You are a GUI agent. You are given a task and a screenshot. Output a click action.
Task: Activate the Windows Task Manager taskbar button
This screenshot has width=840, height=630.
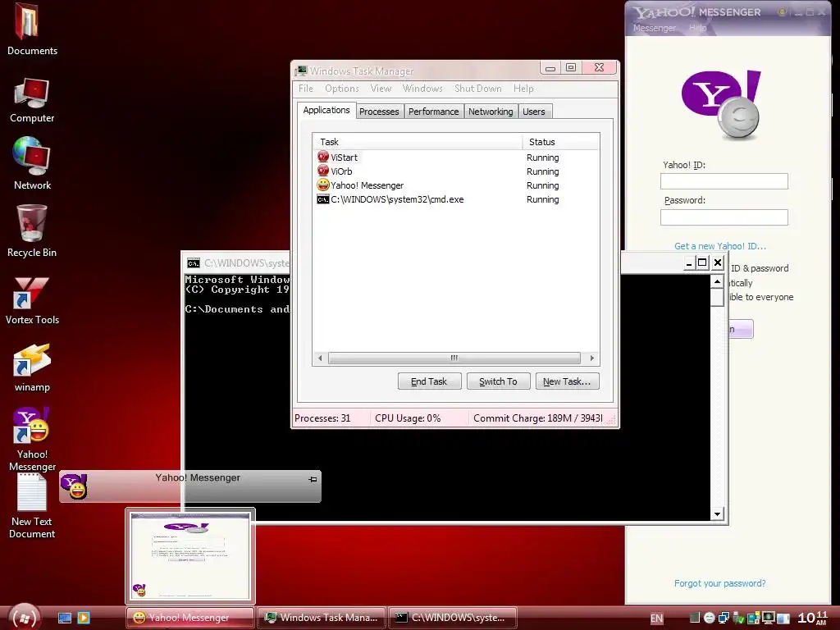(x=322, y=618)
